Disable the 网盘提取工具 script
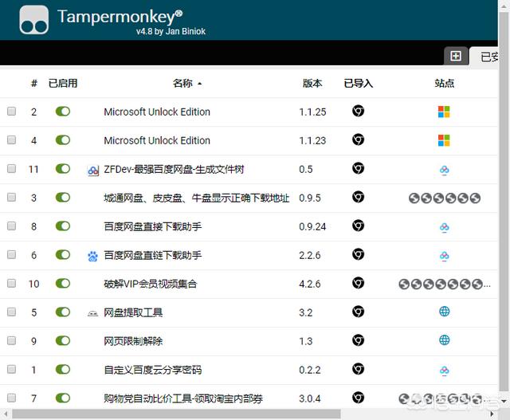The image size is (510, 420). pyautogui.click(x=63, y=312)
